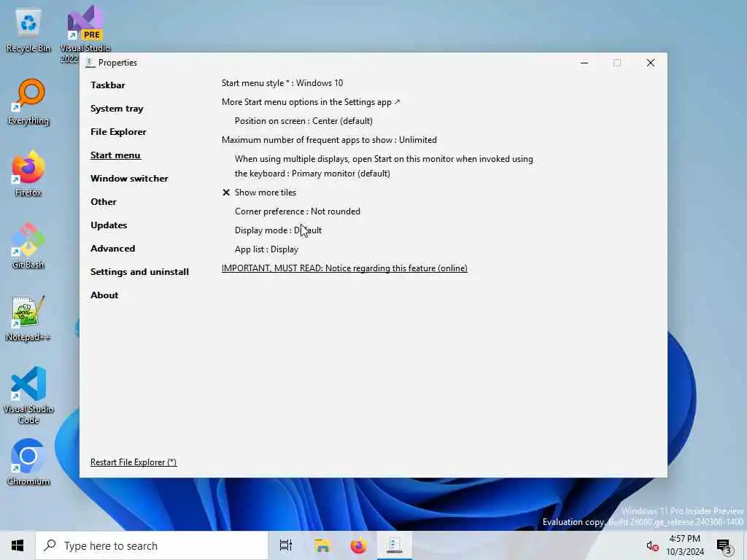This screenshot has width=747, height=560.
Task: Change Start menu style Windows 10 setting
Action: click(282, 83)
